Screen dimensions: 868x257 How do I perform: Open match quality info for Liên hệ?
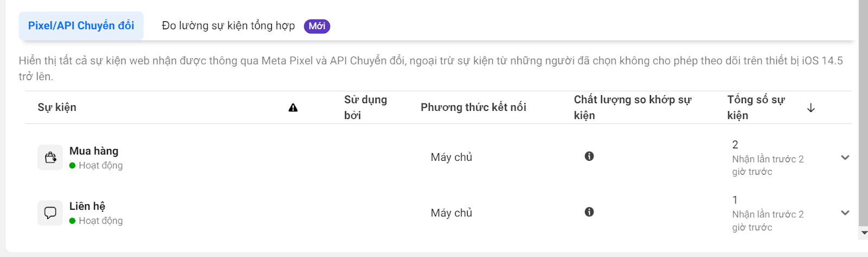coord(589,212)
